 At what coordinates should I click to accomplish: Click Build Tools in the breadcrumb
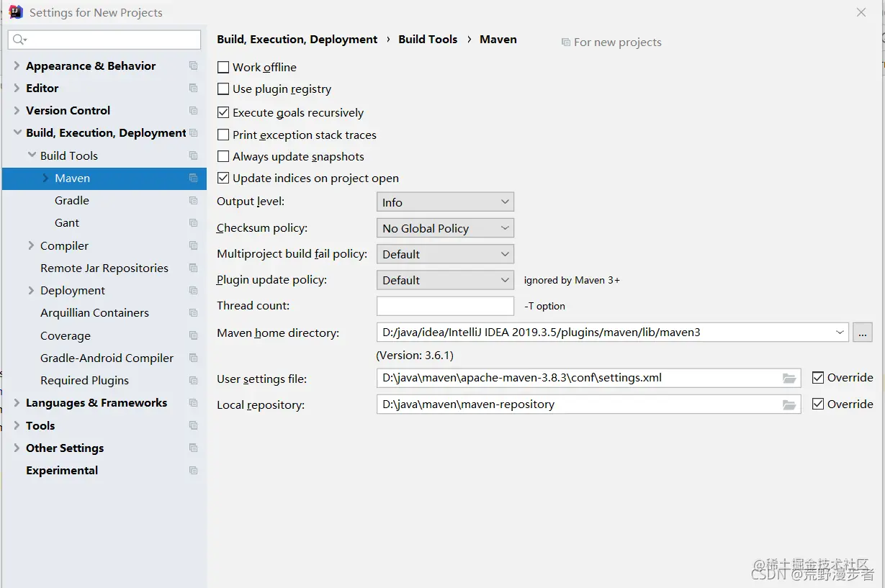(428, 40)
